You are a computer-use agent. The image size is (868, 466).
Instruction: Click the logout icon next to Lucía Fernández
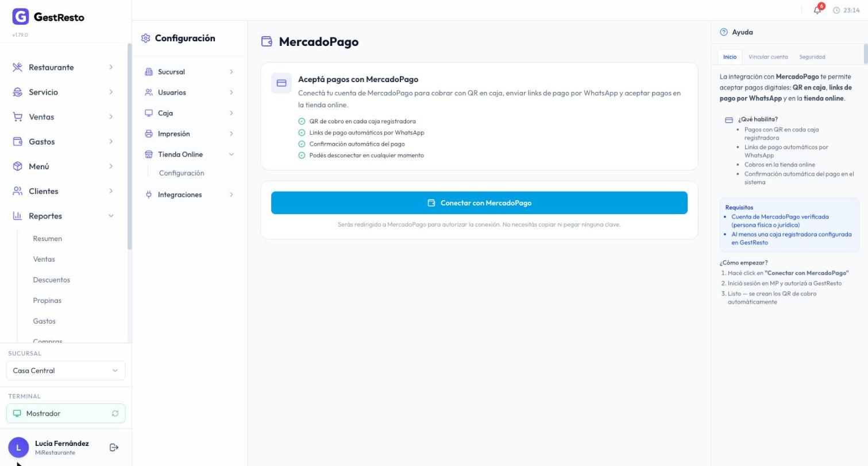click(114, 448)
